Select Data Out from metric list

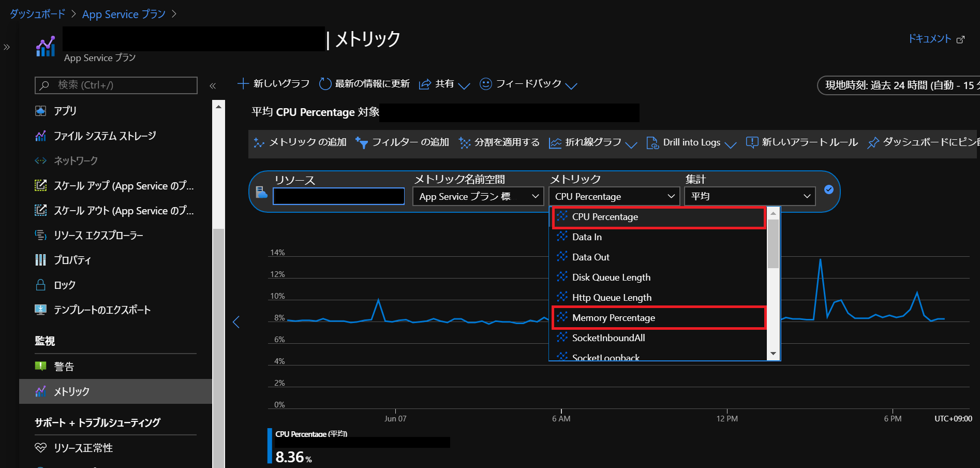(x=658, y=257)
